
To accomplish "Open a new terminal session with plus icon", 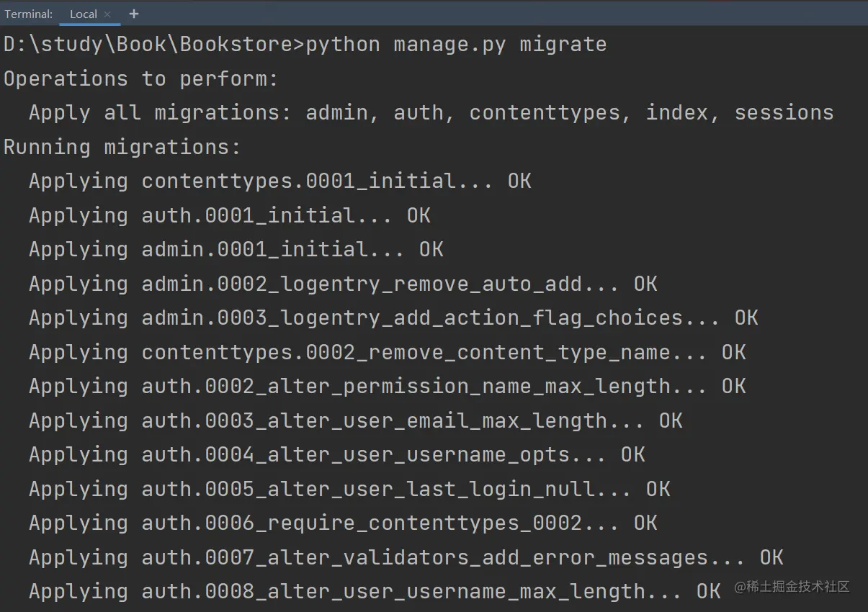I will tap(134, 14).
